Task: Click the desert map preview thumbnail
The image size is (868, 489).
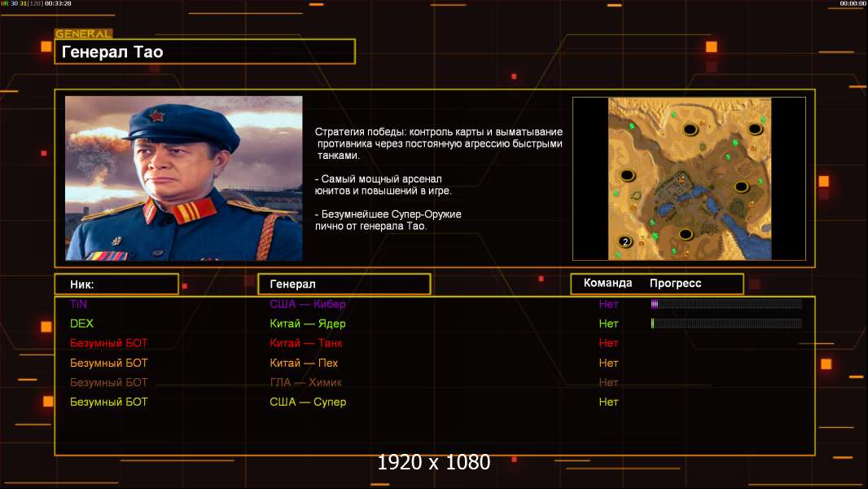Action: point(689,178)
